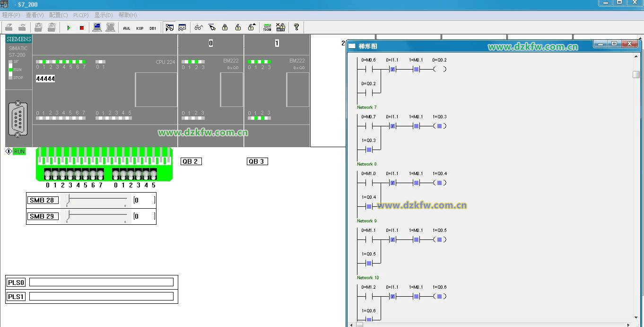Open the KOP ladder view icon
Screen dimensions: 644x327
[x=140, y=28]
